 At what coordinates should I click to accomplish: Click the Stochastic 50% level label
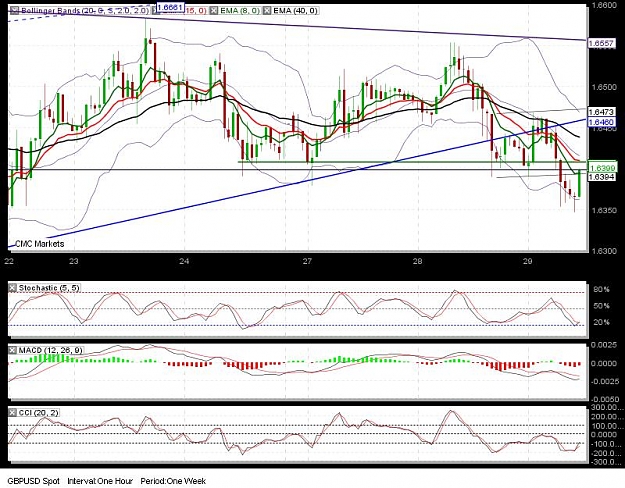(601, 306)
